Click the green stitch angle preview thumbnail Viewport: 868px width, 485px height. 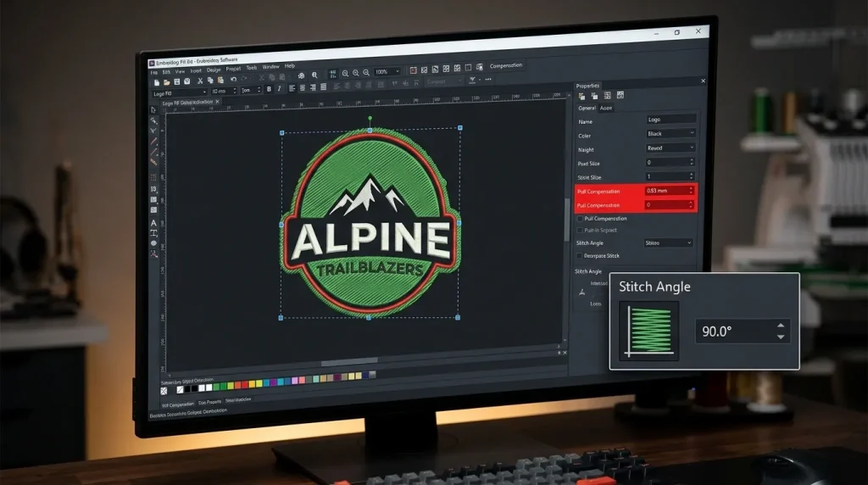[648, 331]
